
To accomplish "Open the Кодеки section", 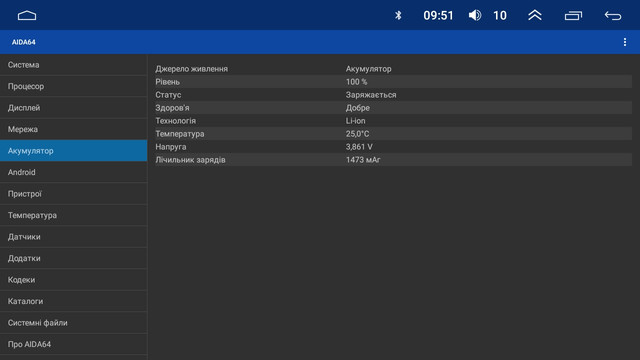I will (73, 280).
